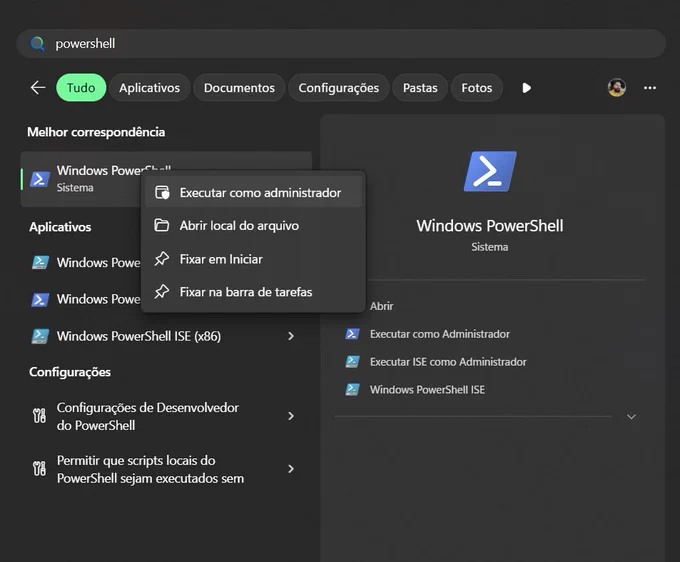This screenshot has height=562, width=680.
Task: Click pin icon beside Fixar na barra
Action: coord(162,291)
